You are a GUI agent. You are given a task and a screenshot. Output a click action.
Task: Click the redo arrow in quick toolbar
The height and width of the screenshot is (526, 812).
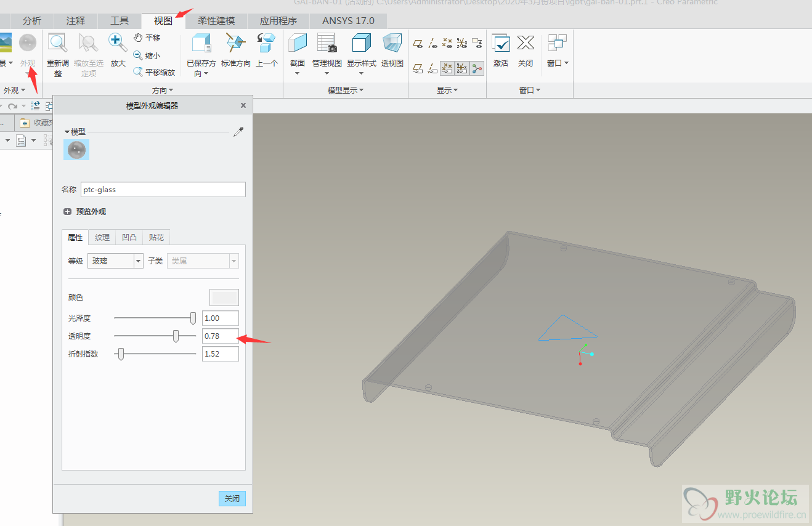pos(12,106)
